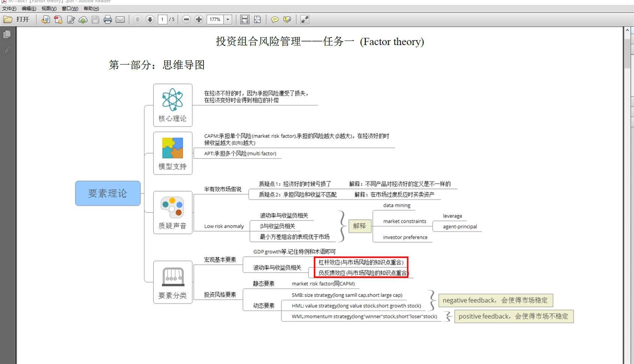This screenshot has height=364, width=634.
Task: Click the 模型支持 puzzle icon
Action: click(x=172, y=148)
